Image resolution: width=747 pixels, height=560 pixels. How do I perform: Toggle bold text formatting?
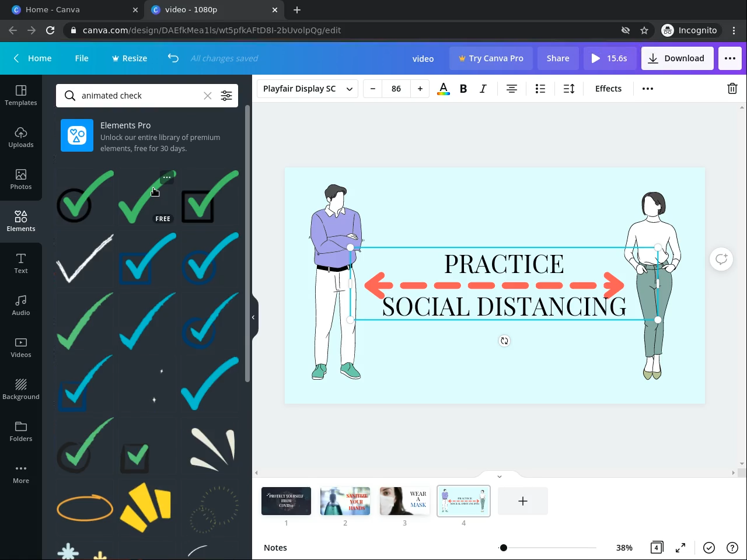pyautogui.click(x=463, y=89)
